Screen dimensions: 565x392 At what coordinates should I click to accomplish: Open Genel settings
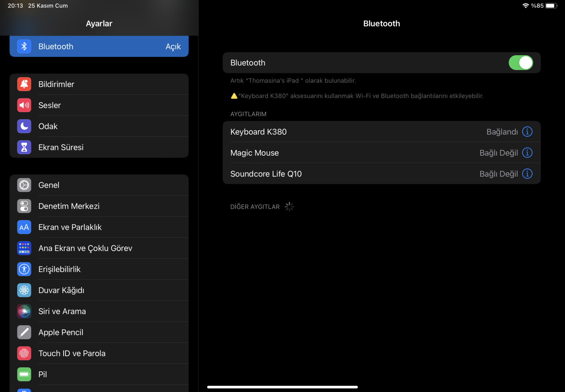click(99, 185)
